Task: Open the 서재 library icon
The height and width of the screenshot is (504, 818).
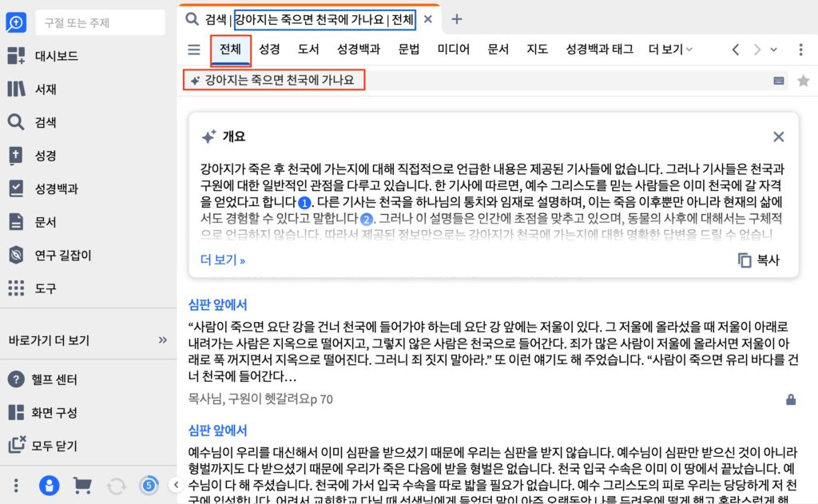Action: (16, 89)
